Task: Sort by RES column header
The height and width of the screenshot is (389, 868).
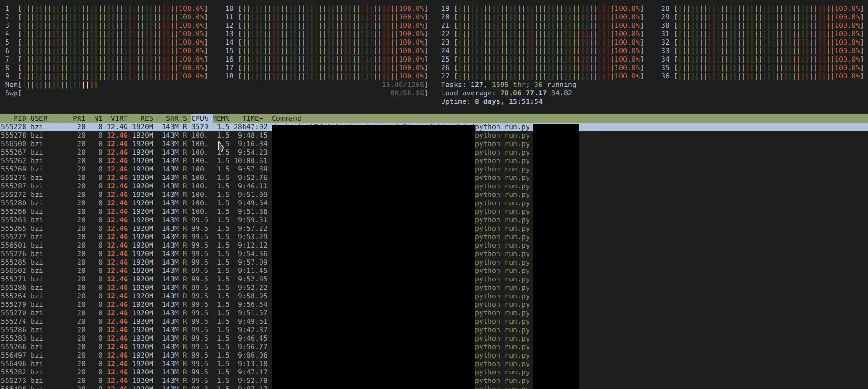Action: coord(147,118)
